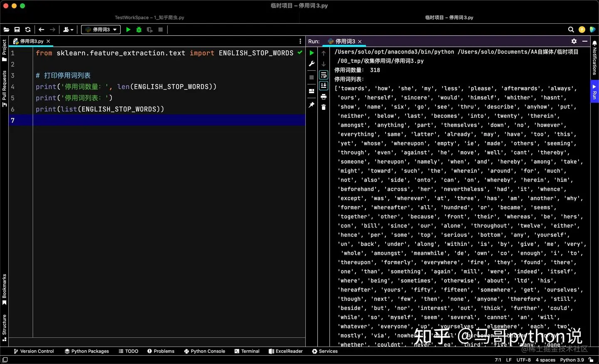Image resolution: width=599 pixels, height=364 pixels.
Task: Change UTF-8 file encoding in status bar
Action: pos(524,360)
